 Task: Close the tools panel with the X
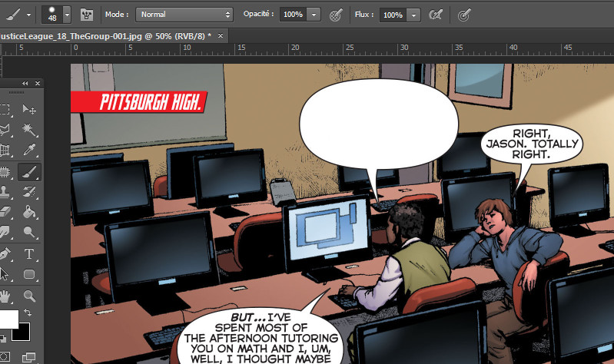tap(38, 84)
